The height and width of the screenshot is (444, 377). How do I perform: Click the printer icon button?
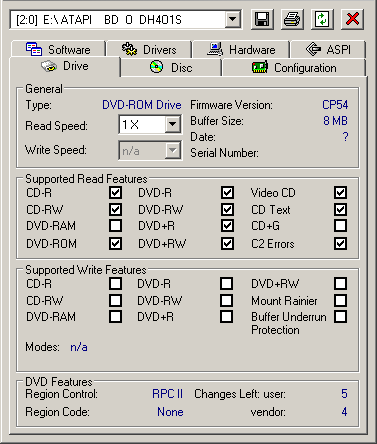coord(292,19)
